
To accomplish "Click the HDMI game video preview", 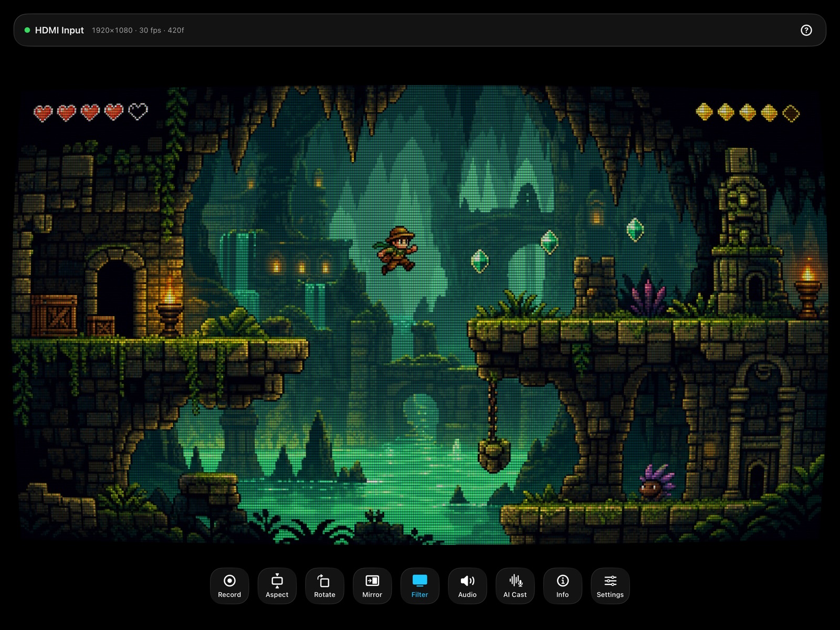I will click(x=420, y=314).
